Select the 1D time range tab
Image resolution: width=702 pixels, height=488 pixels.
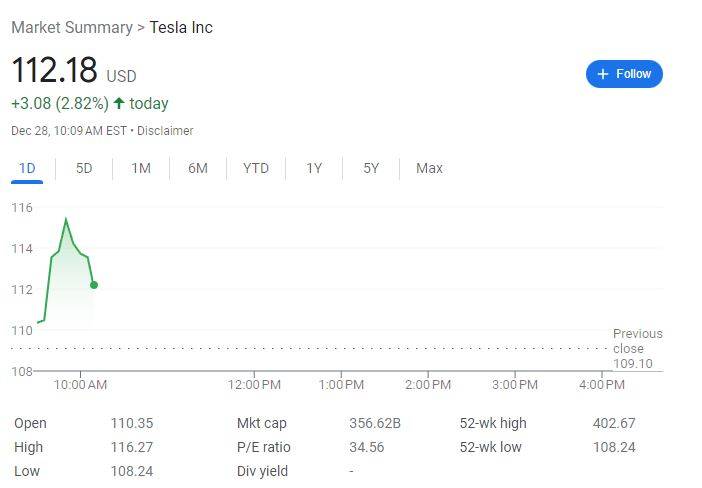click(x=27, y=168)
